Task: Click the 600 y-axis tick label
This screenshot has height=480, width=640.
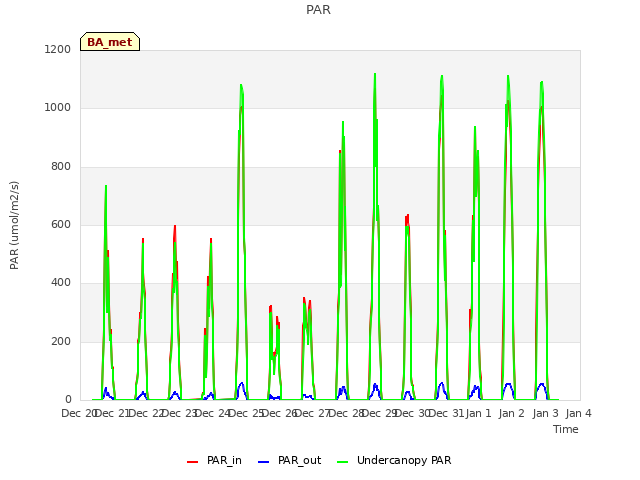Action: [x=61, y=224]
